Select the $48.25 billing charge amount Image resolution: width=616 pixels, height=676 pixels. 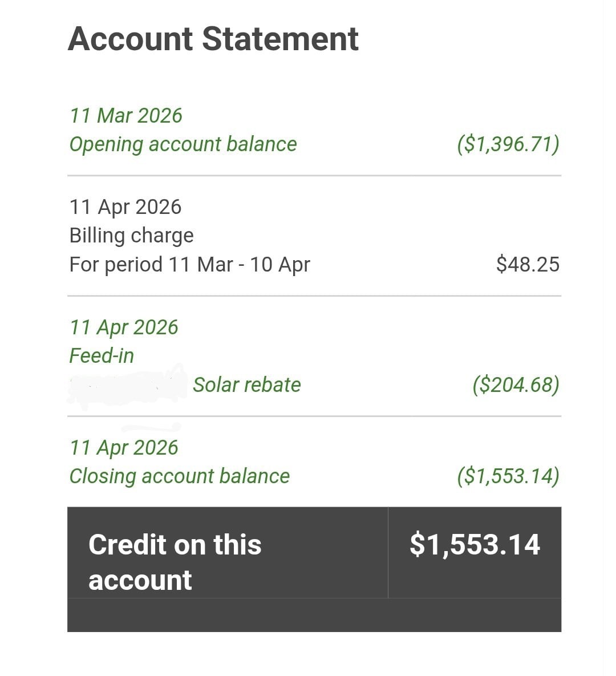pos(528,265)
